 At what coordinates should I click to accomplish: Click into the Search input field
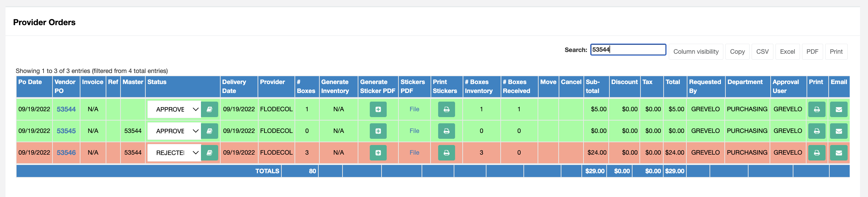coord(628,50)
